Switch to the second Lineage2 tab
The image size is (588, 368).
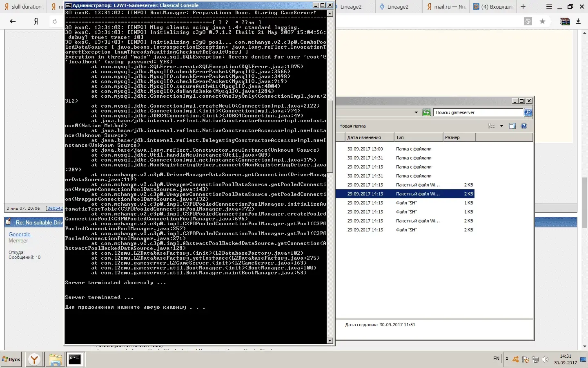398,7
